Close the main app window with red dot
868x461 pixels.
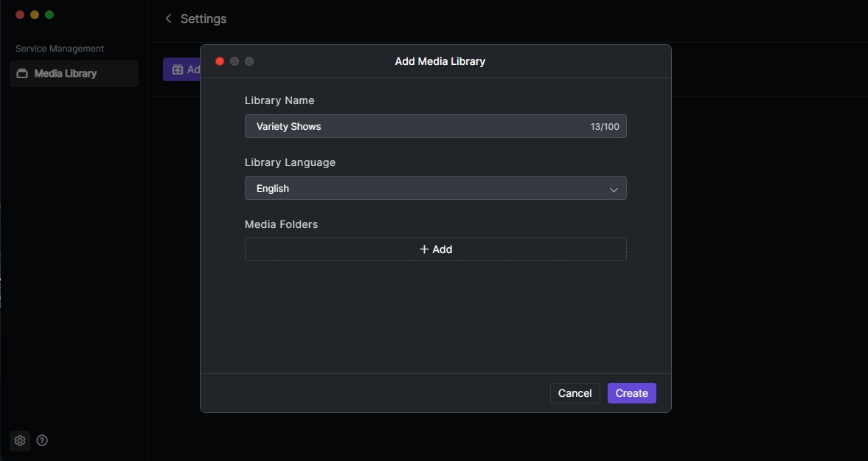[20, 15]
